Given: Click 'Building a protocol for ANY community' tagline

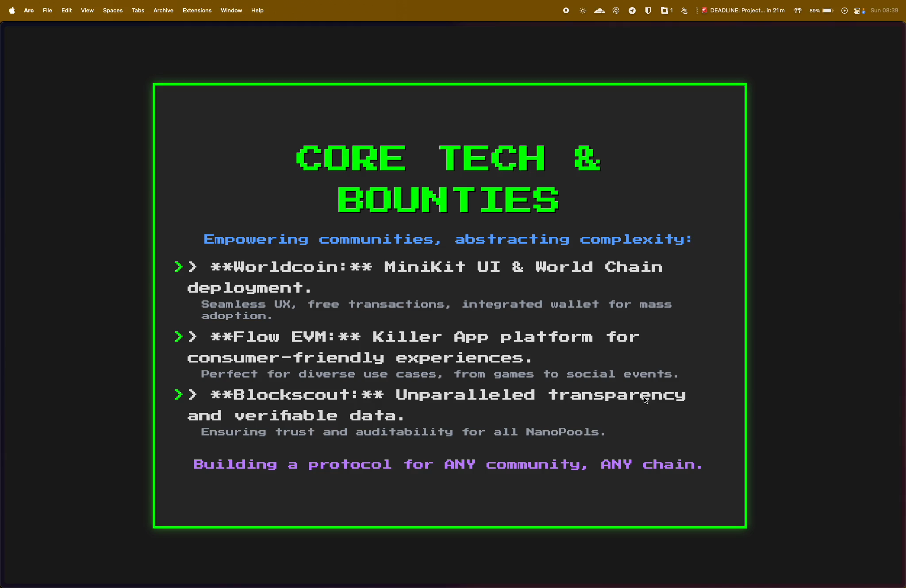Looking at the screenshot, I should [x=448, y=464].
